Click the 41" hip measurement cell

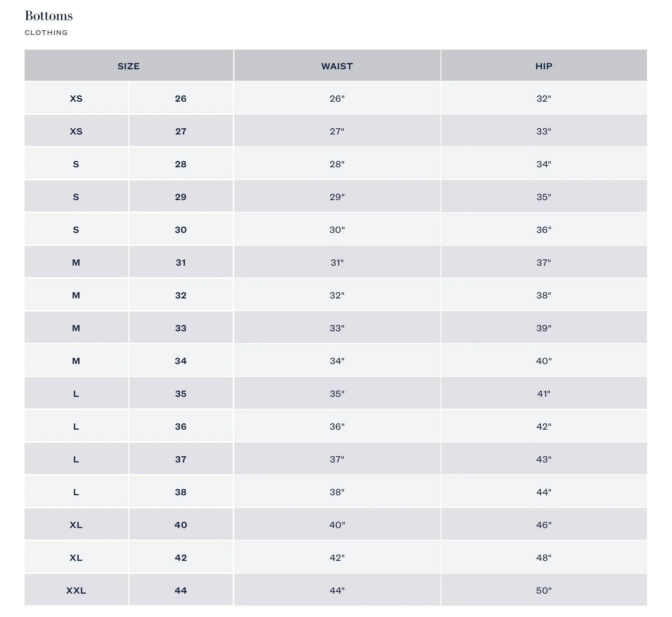tap(544, 393)
